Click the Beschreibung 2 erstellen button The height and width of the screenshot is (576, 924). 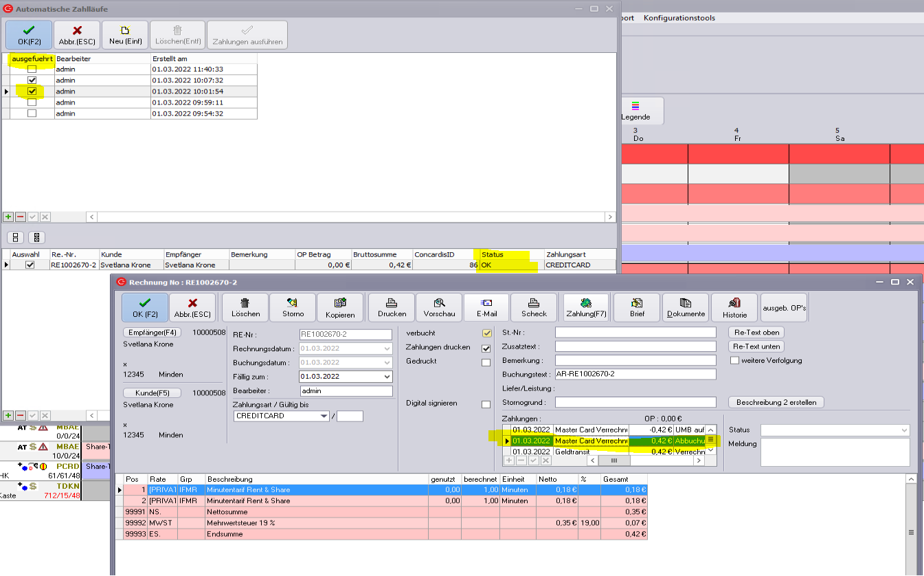point(776,402)
